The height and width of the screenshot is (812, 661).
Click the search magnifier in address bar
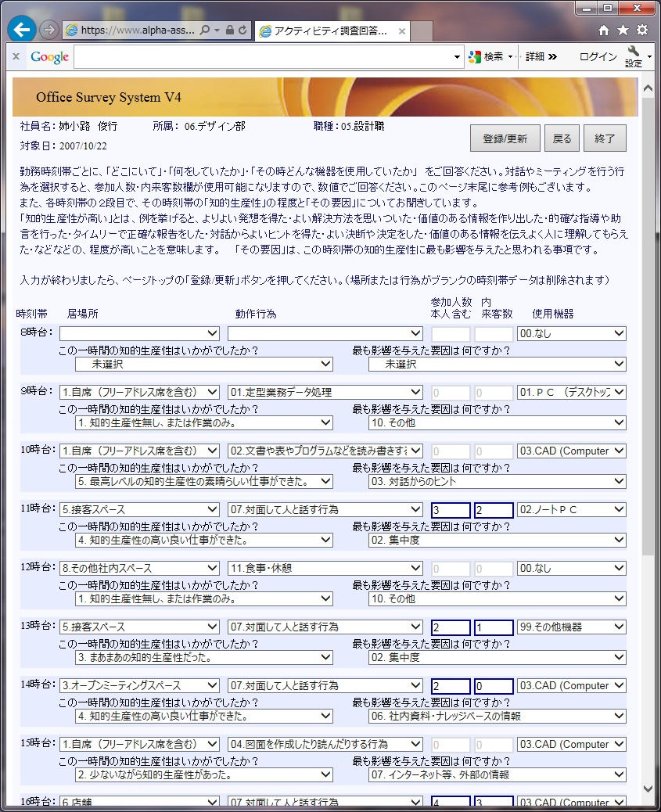(x=205, y=30)
